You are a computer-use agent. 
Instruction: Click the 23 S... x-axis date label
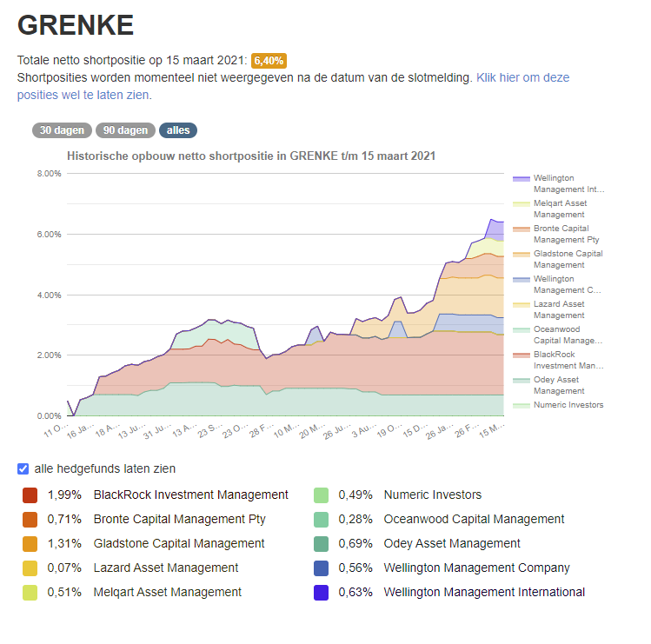[x=210, y=430]
